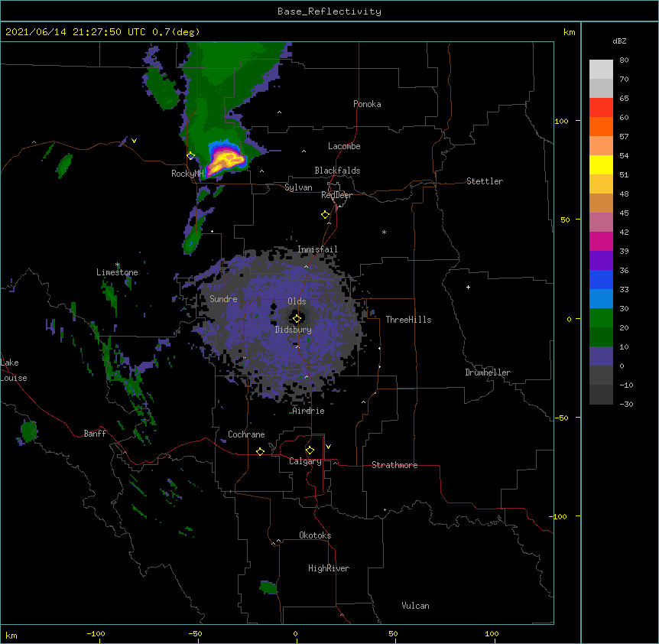Select the slate purple swatch below 10

point(601,356)
